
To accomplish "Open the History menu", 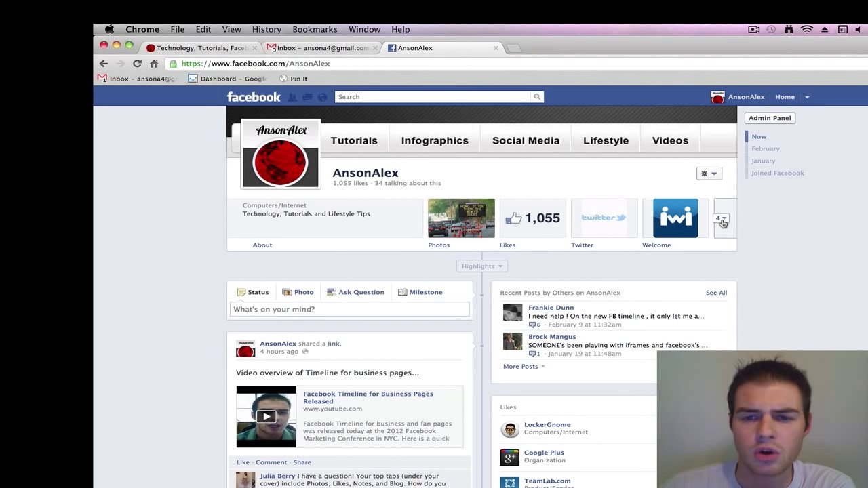I will tap(267, 29).
